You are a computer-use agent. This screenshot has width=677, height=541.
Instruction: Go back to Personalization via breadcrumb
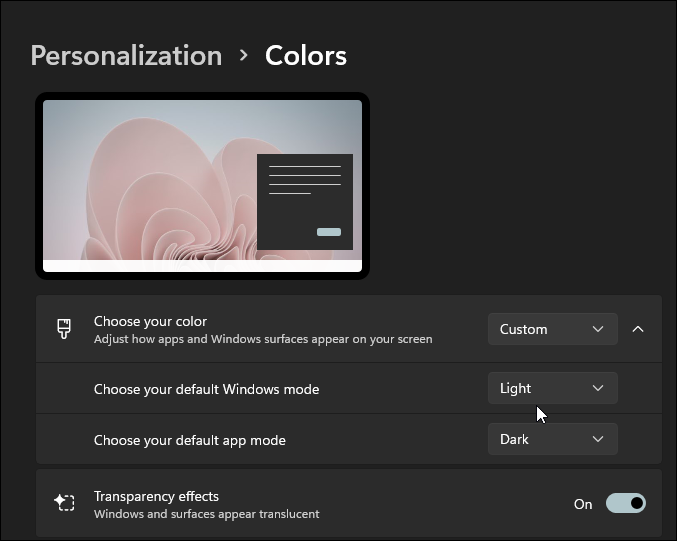(126, 55)
